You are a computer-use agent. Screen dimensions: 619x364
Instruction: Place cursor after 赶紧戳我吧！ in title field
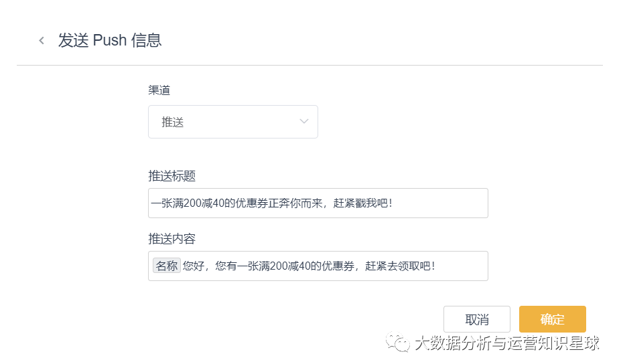[x=395, y=203]
